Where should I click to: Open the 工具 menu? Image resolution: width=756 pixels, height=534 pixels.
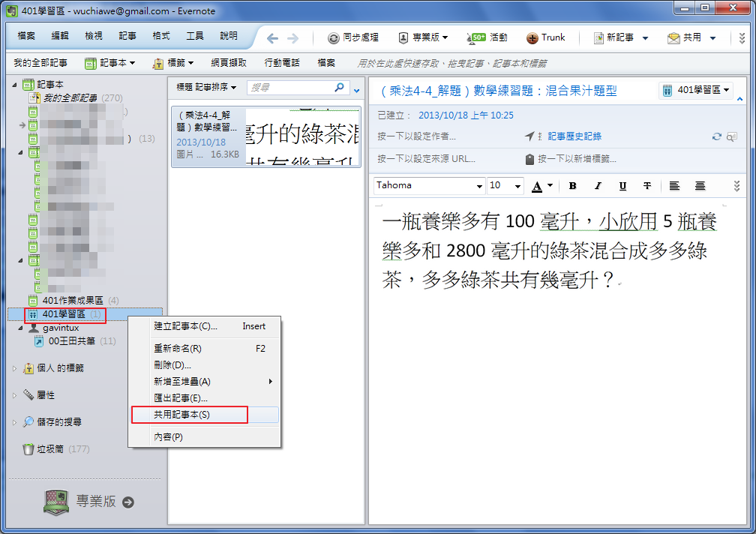click(x=195, y=36)
